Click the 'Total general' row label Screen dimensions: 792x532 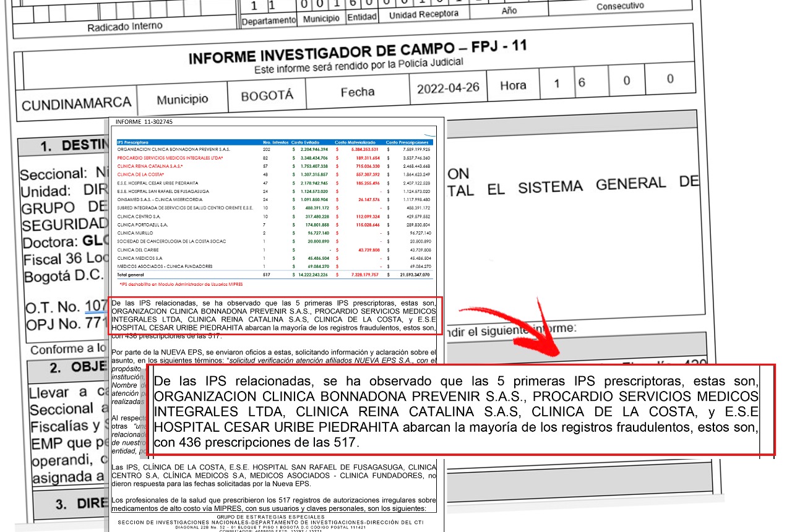click(129, 275)
